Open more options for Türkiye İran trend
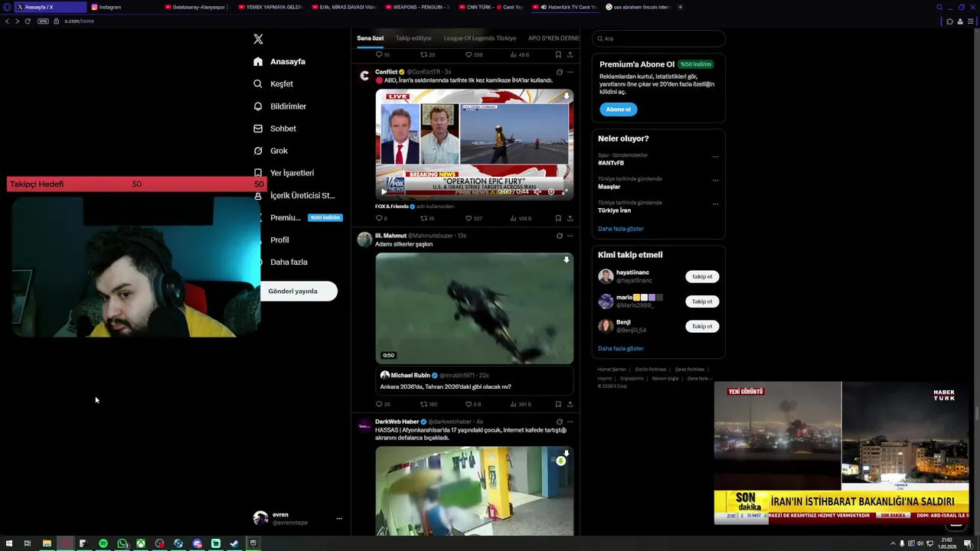980x551 pixels. (x=715, y=204)
